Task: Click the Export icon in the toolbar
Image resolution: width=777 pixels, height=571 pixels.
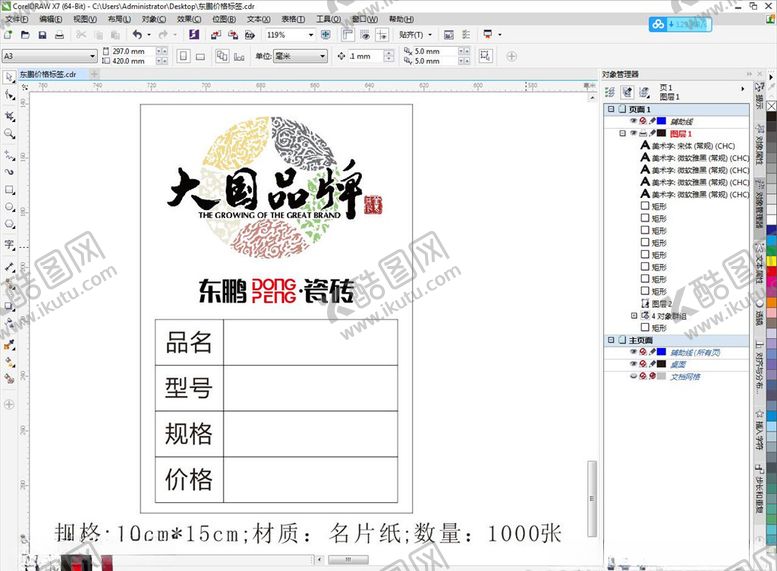Action: point(232,35)
